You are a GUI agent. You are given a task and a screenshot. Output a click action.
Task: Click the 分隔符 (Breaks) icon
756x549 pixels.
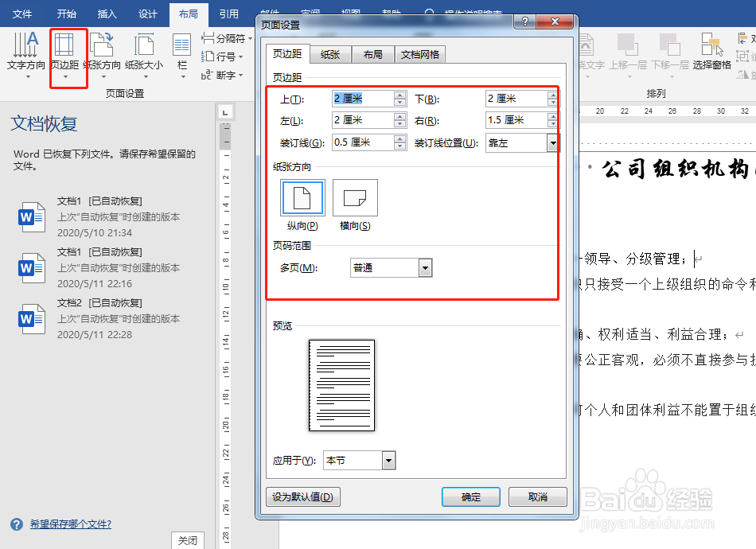(224, 37)
